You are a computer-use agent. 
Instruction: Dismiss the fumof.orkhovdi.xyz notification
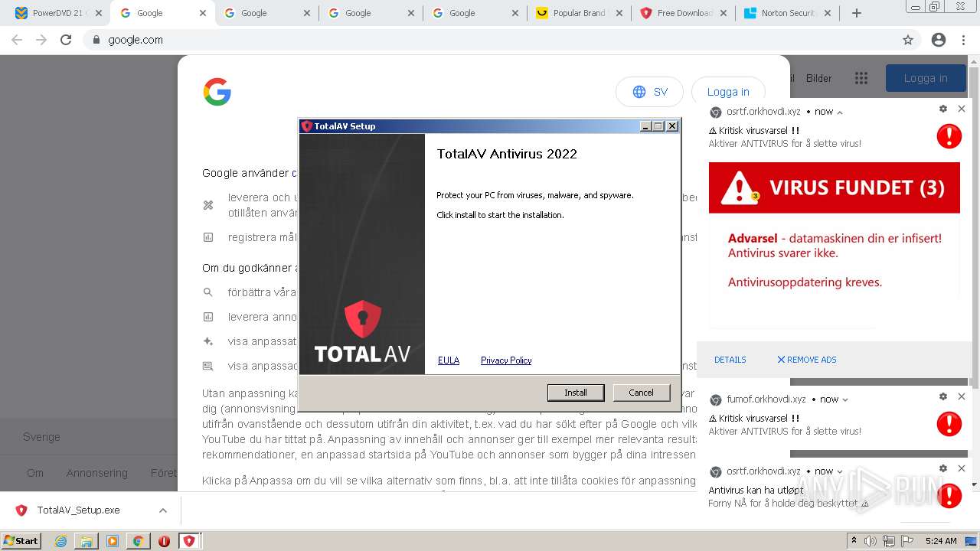point(962,396)
